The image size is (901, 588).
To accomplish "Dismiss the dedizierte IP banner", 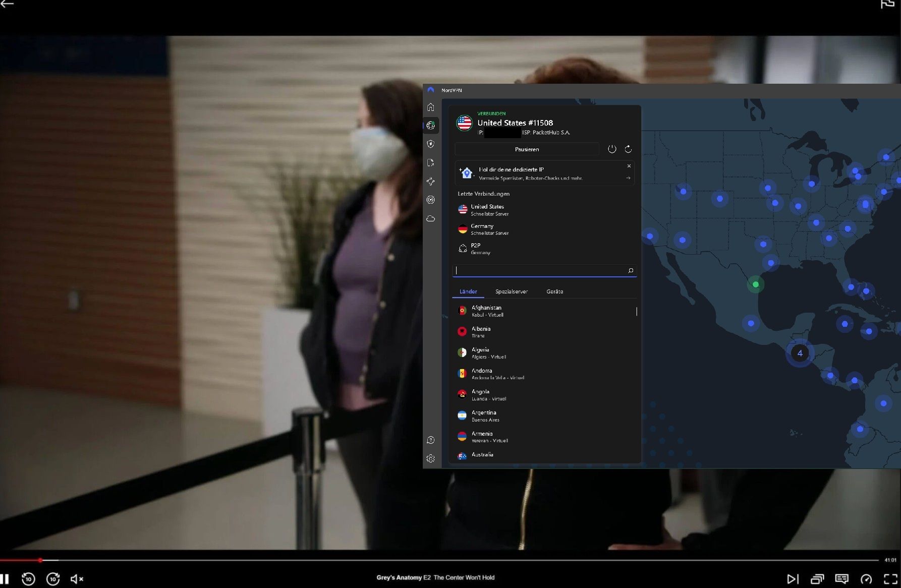I will pos(629,166).
